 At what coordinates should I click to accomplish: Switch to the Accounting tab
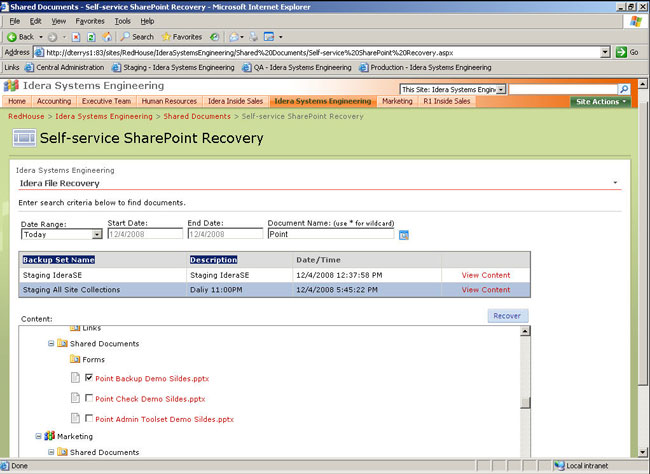(x=54, y=101)
